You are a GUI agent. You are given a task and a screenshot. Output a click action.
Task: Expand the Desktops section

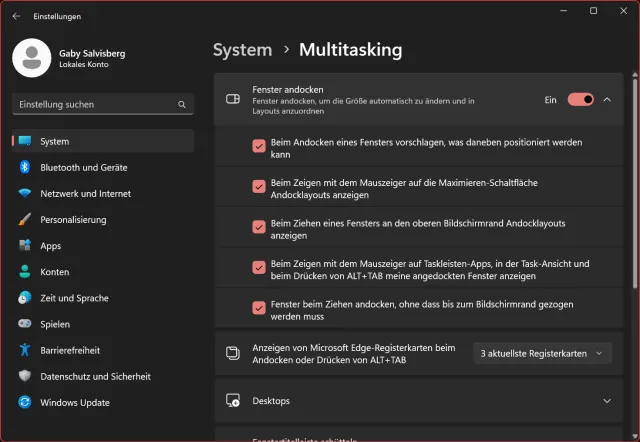pos(606,401)
